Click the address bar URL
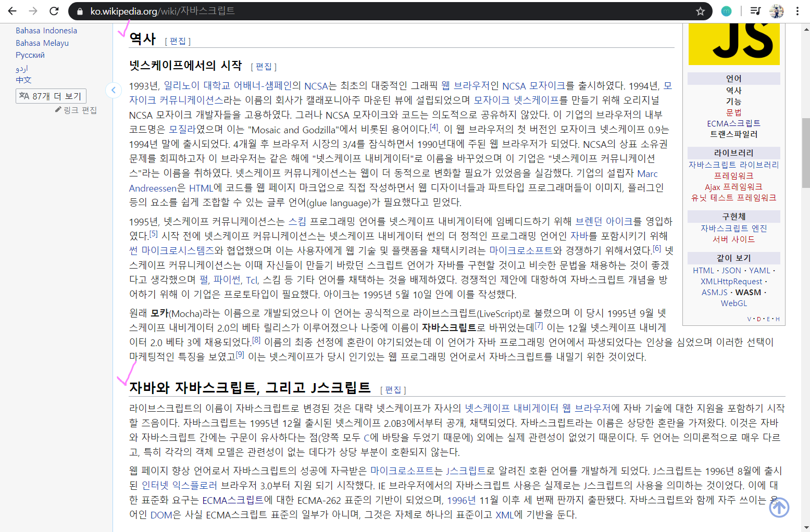 (x=163, y=11)
